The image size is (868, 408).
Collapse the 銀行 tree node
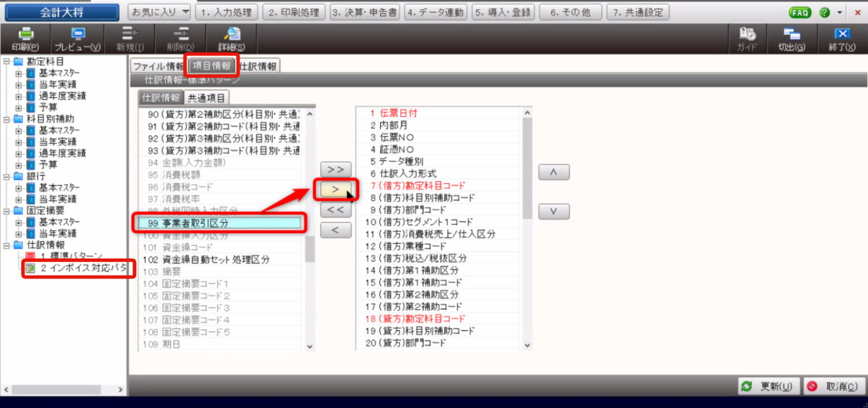[x=7, y=176]
